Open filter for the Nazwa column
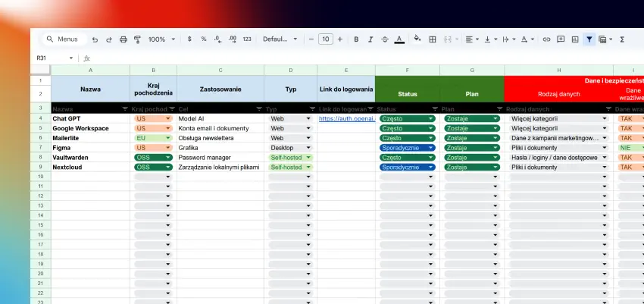Image resolution: width=644 pixels, height=304 pixels. pyautogui.click(x=125, y=109)
